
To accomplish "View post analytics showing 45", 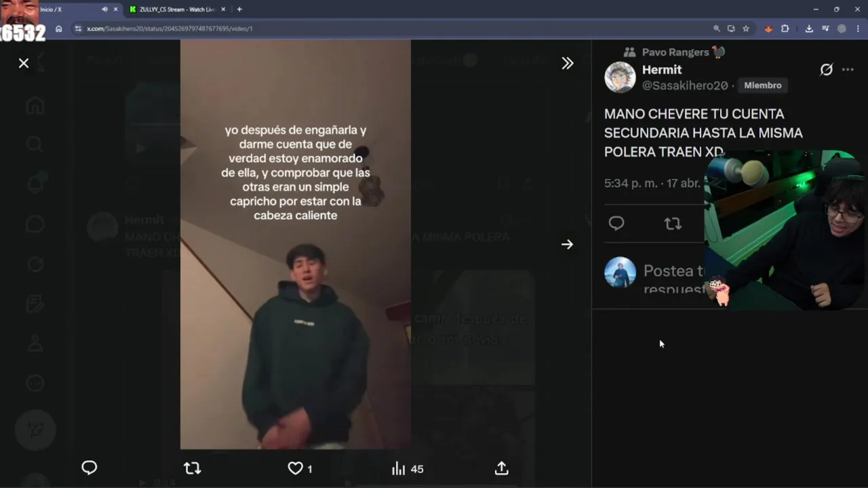I will [x=408, y=468].
